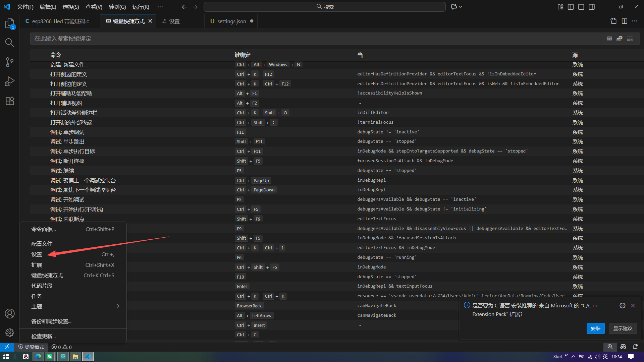The image size is (644, 362).
Task: Open editor More Actions ellipsis menu
Action: tap(635, 21)
